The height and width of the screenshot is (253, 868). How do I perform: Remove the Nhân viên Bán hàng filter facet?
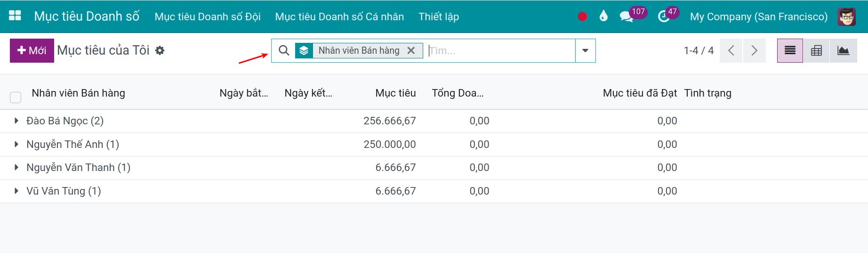click(x=411, y=50)
